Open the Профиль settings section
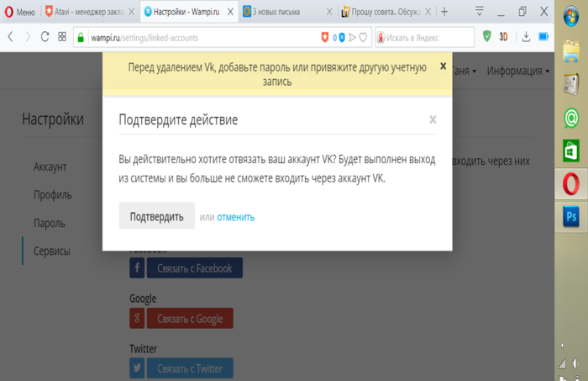This screenshot has height=381, width=588. (x=52, y=195)
